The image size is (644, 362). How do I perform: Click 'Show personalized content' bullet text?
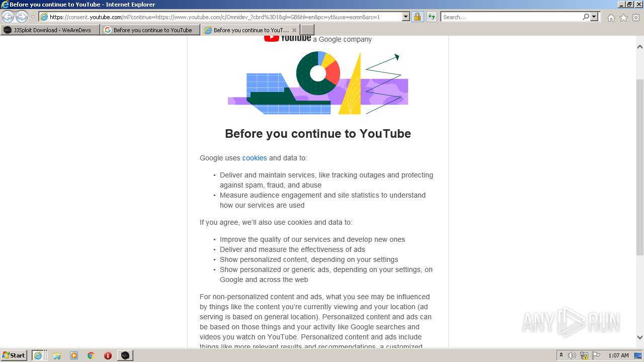tap(309, 259)
